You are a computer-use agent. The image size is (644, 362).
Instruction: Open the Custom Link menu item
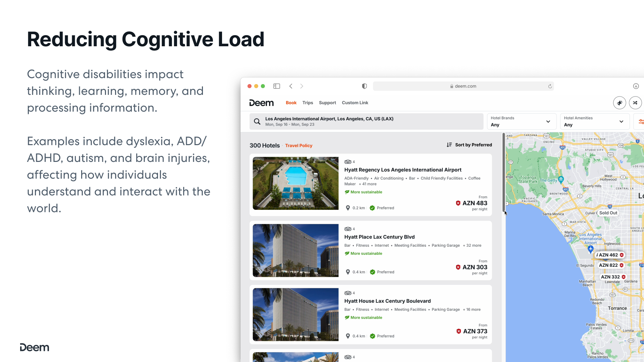(355, 103)
